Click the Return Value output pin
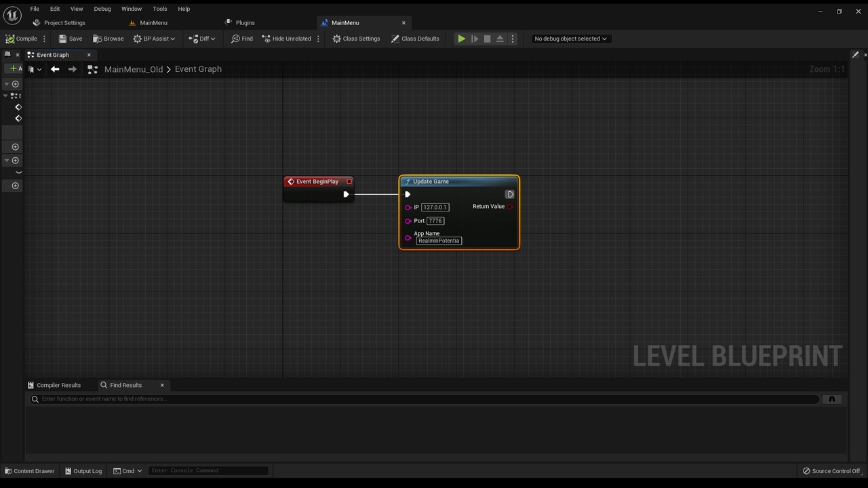The image size is (868, 488). point(510,207)
